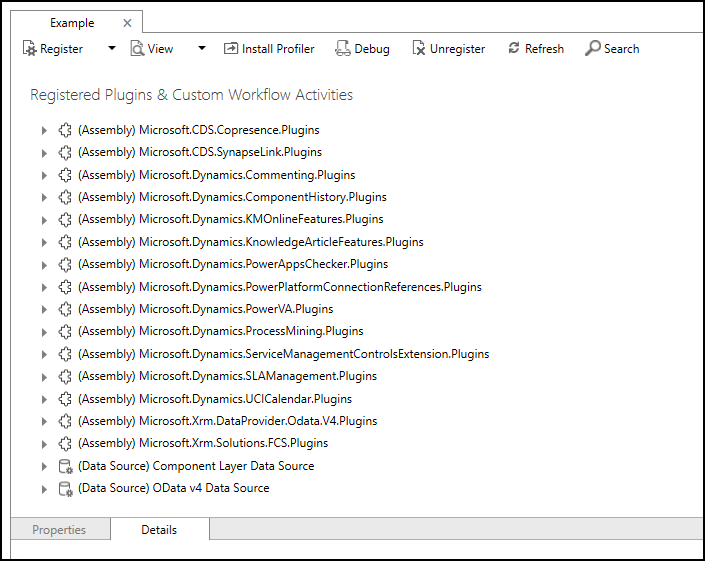Screen dimensions: 705x561
Task: Click the Unregister icon
Action: (419, 49)
